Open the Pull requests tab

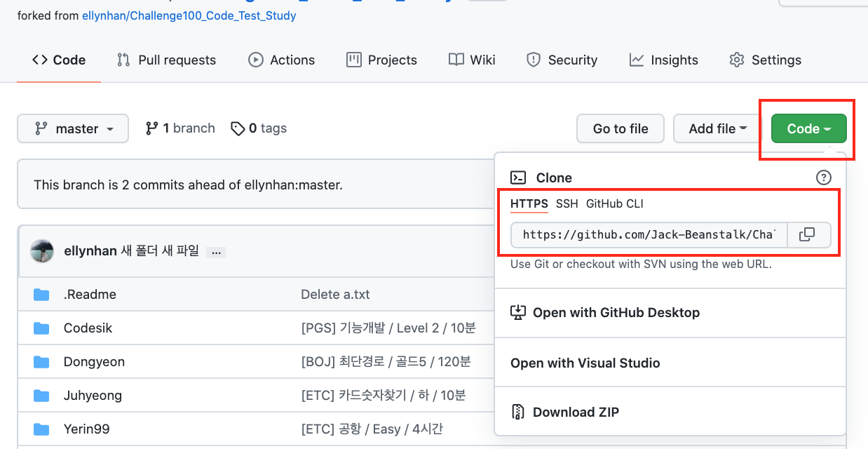(166, 60)
